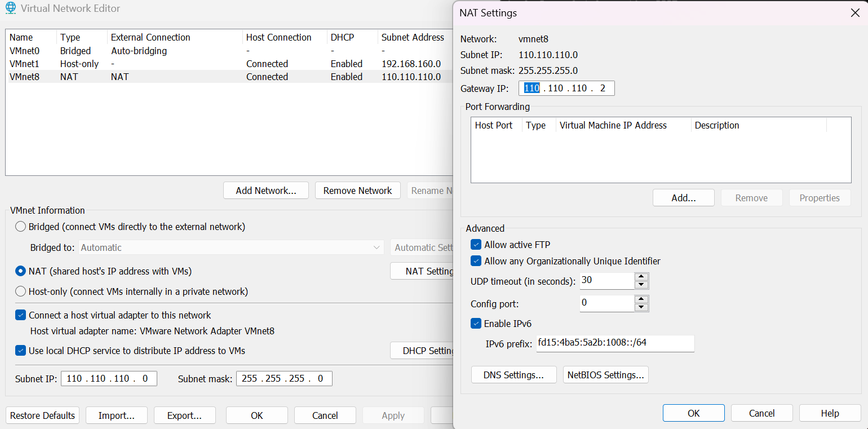868x429 pixels.
Task: Click the Import button
Action: click(117, 415)
